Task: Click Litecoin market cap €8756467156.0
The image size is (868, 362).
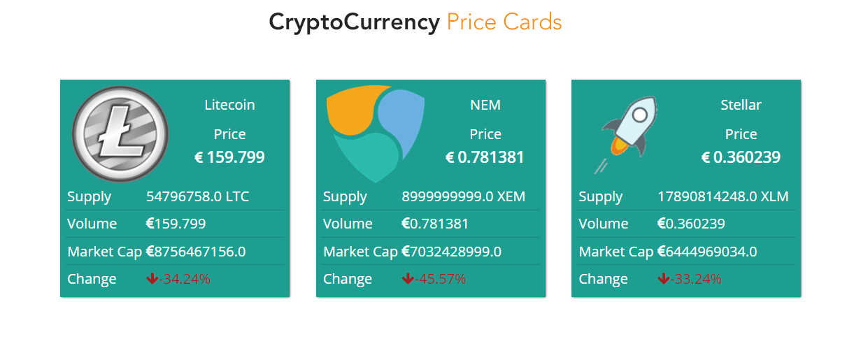Action: 196,252
